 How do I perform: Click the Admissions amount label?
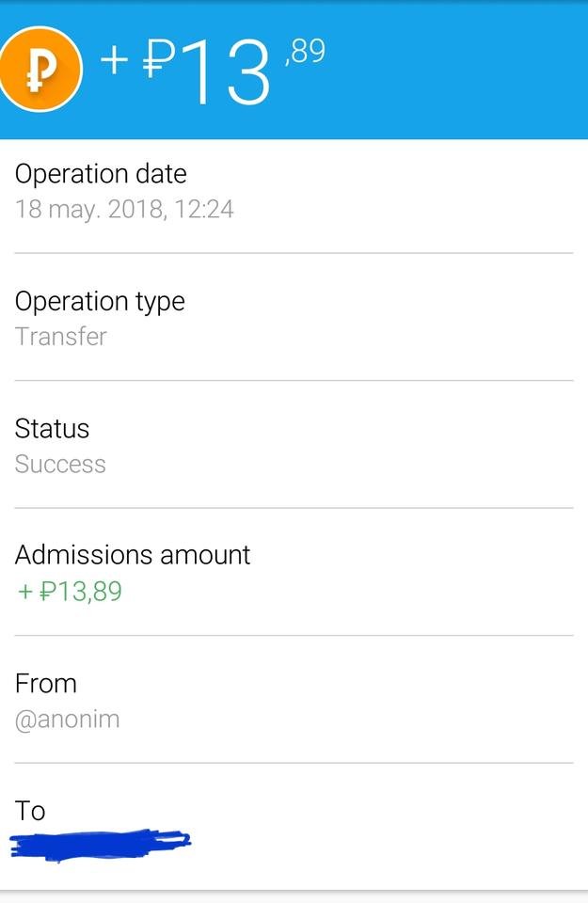(133, 555)
